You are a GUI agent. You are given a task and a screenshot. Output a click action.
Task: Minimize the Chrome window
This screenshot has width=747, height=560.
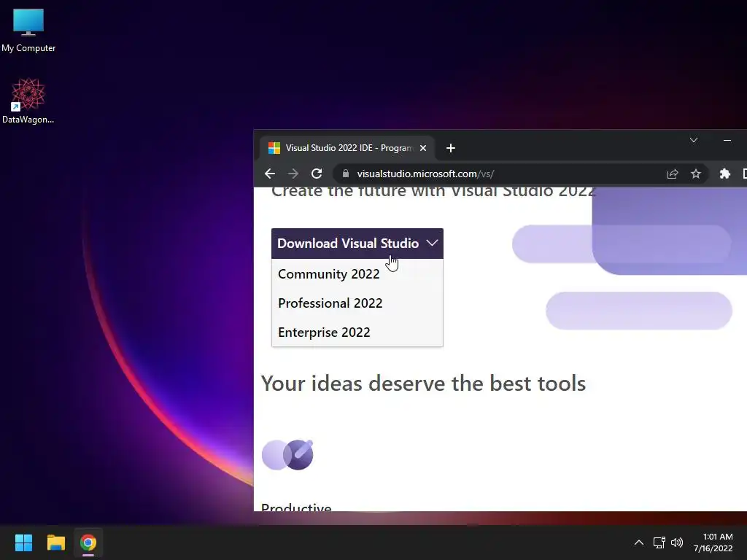(x=727, y=140)
